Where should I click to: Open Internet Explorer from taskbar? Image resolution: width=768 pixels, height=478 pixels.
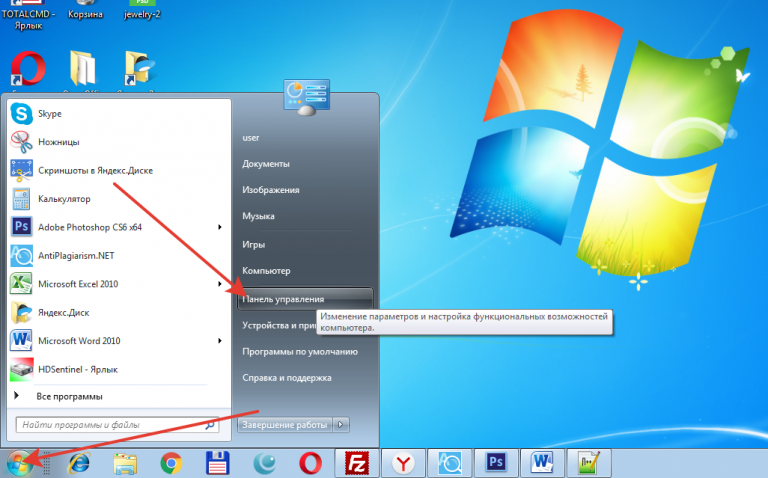pyautogui.click(x=79, y=463)
